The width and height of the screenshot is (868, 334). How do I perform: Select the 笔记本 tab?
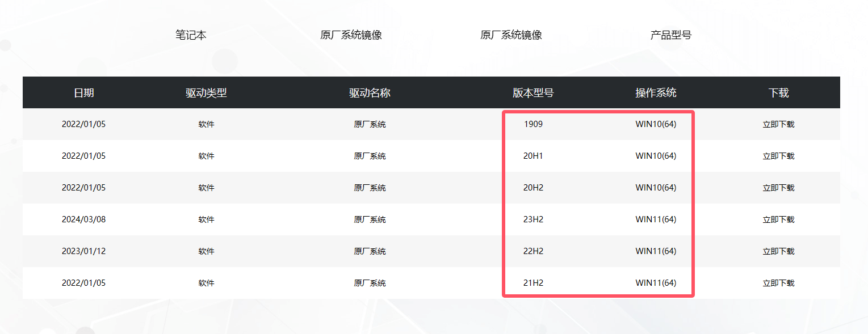191,35
